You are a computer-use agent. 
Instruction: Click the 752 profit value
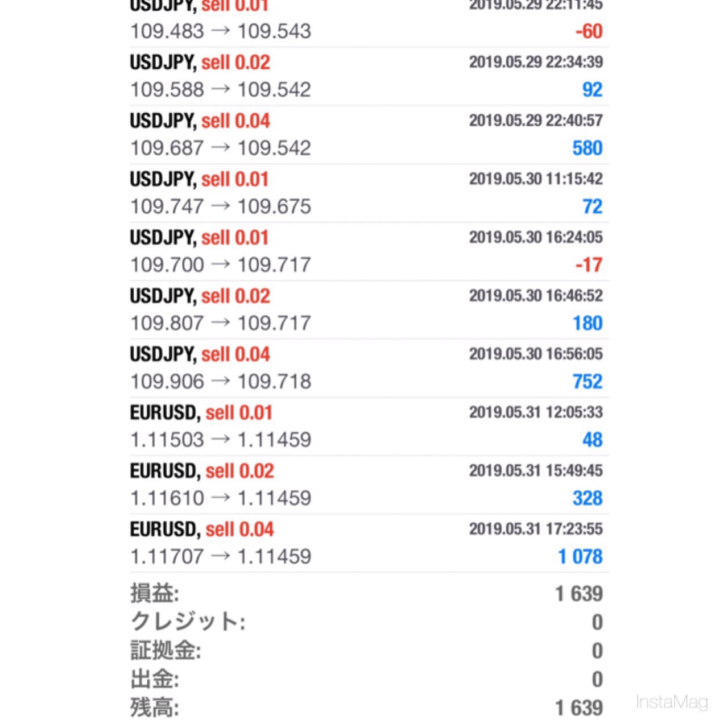[x=587, y=381]
